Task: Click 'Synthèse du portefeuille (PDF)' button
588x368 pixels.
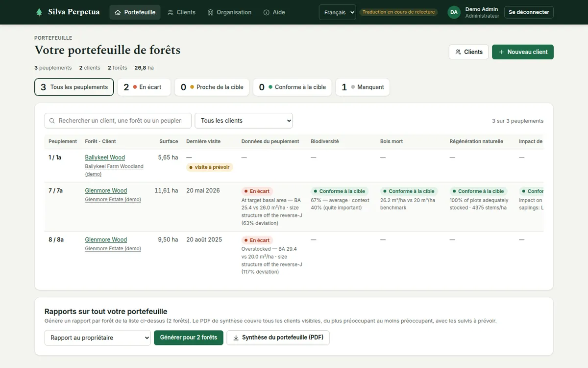Action: [x=278, y=338]
